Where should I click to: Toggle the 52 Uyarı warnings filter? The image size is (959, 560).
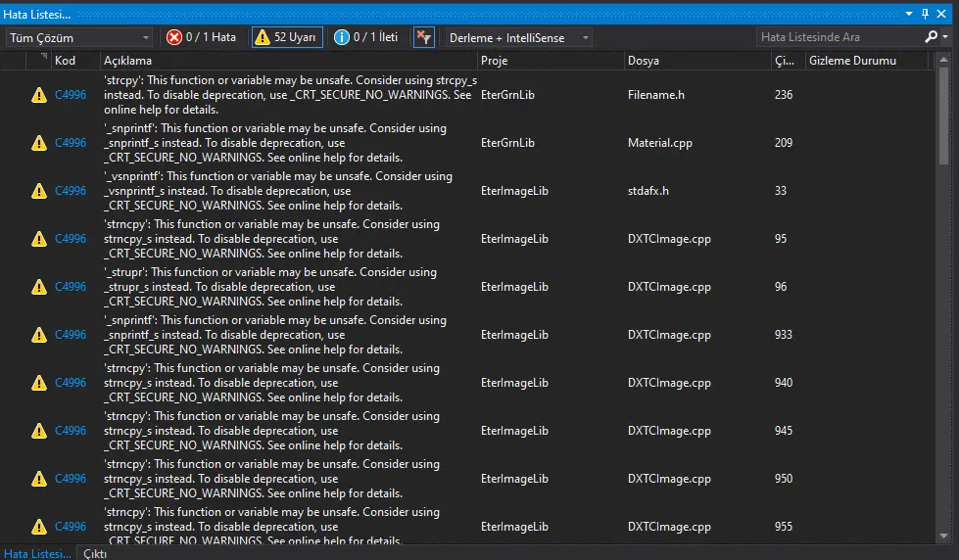click(286, 37)
